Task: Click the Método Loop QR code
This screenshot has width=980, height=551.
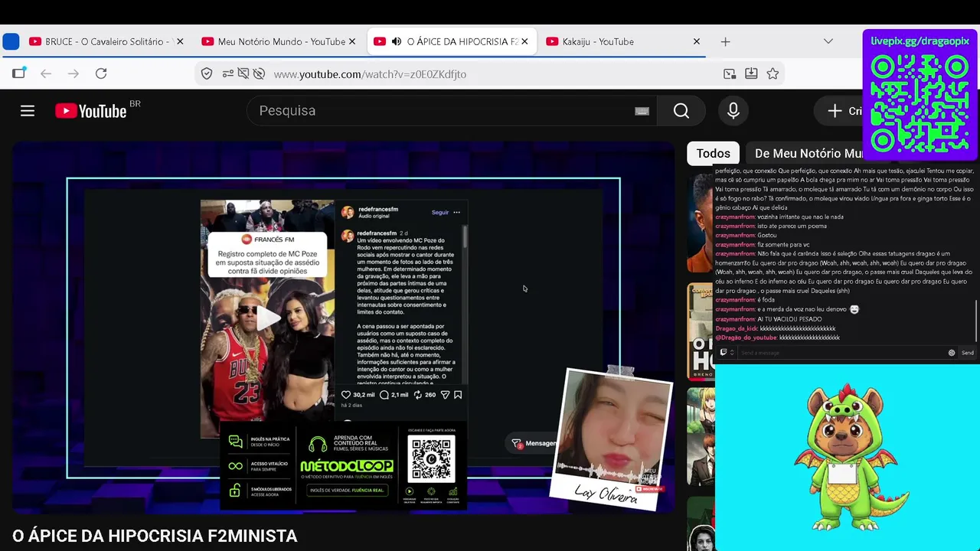Action: tap(431, 460)
